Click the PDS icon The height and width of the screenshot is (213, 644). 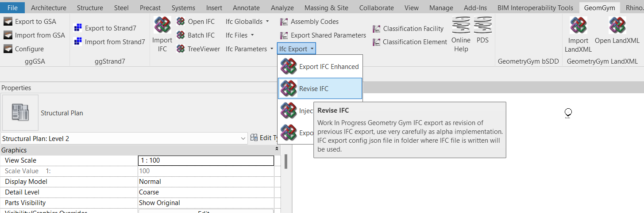[482, 26]
